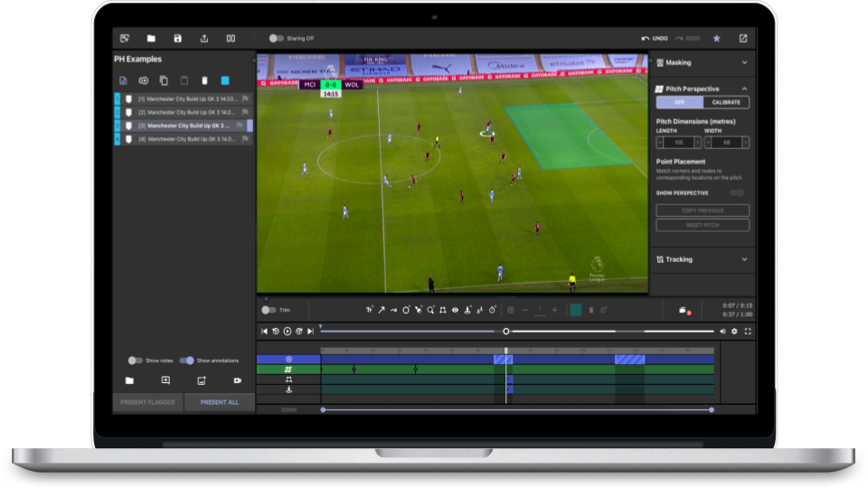Click the add image icon above Present All
The height and width of the screenshot is (488, 868).
click(x=202, y=380)
